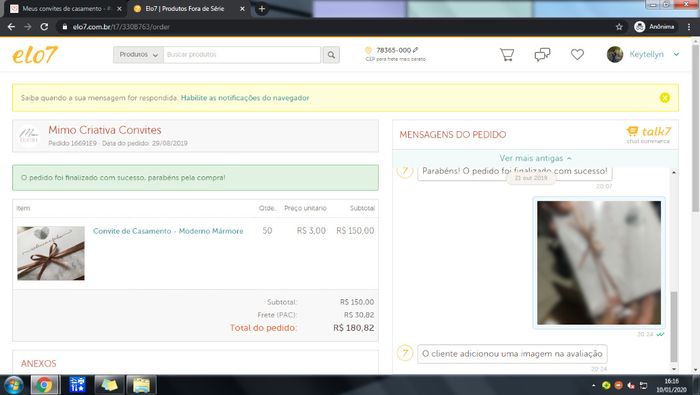The height and width of the screenshot is (395, 700).
Task: Click the Frete (PAC) R$ 30,82 value
Action: pyautogui.click(x=359, y=315)
